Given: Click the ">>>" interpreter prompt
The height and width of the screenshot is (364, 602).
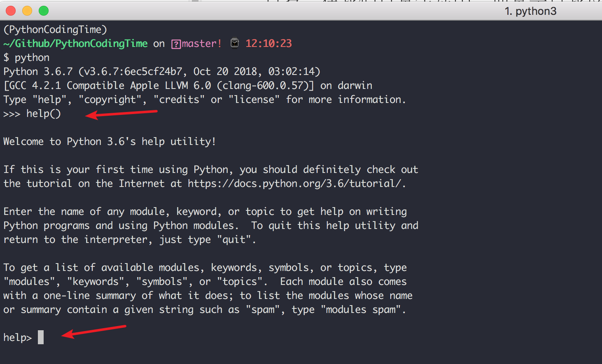Looking at the screenshot, I should coord(12,114).
